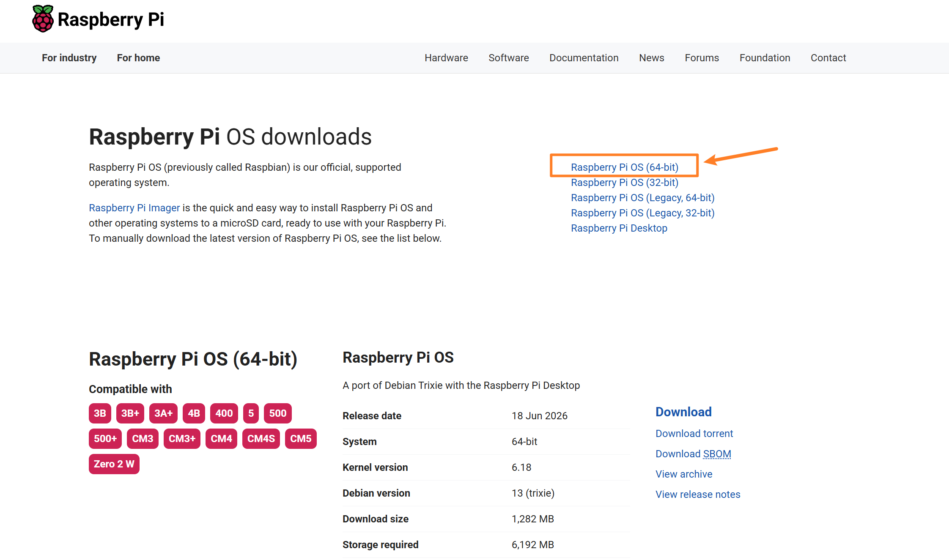The image size is (949, 560).
Task: Click the CM4S compatibility badge
Action: coord(261,439)
